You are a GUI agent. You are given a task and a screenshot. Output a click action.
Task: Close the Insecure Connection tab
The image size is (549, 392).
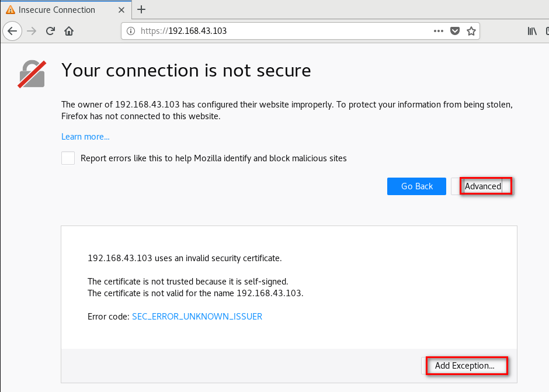(x=121, y=10)
